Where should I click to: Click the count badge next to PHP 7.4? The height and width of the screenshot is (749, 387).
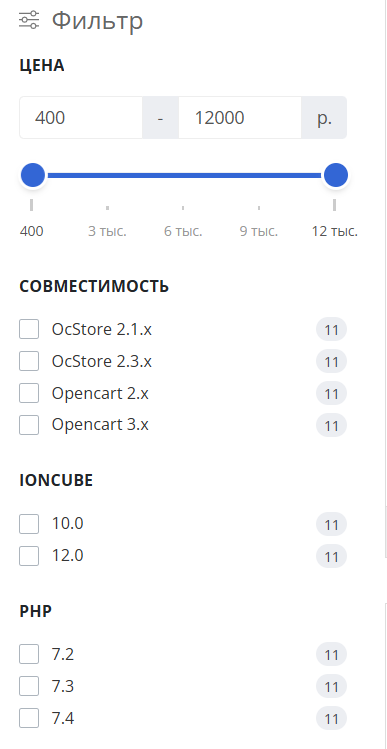[x=332, y=719]
